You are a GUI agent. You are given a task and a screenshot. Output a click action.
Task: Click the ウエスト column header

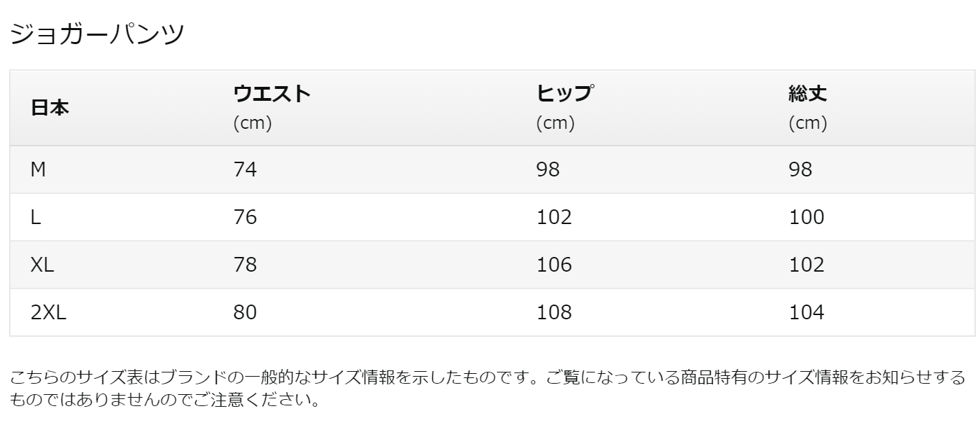(x=271, y=94)
